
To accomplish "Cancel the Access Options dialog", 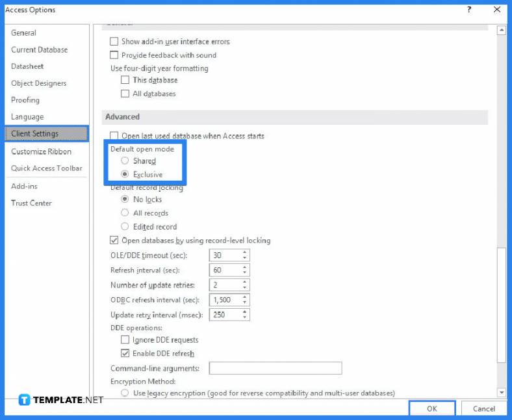I will click(x=483, y=408).
